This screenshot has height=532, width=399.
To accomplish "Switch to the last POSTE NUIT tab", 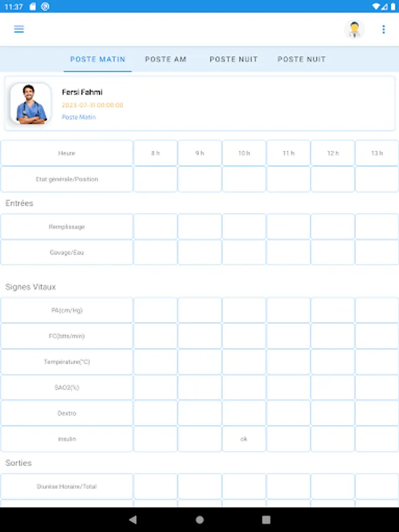I will point(301,59).
